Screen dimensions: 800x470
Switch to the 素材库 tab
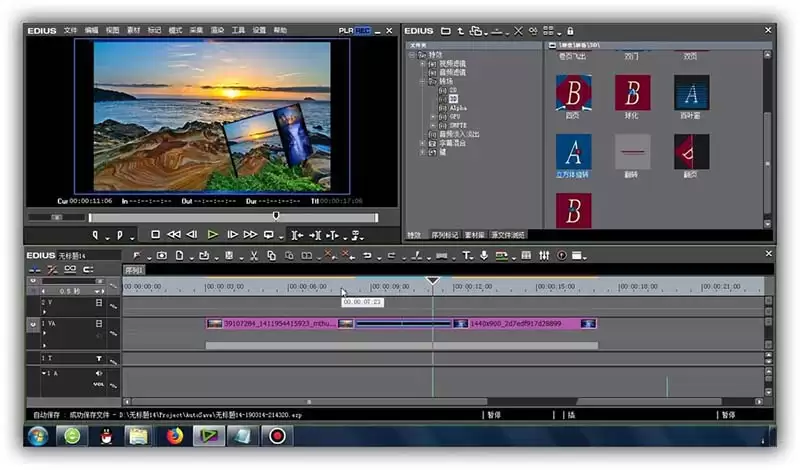pos(474,235)
